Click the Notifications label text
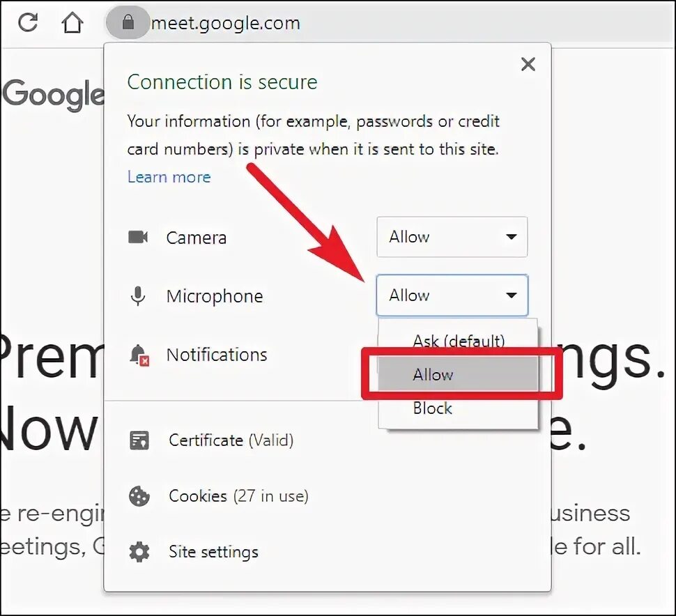Screen dimensions: 676x616 click(217, 355)
